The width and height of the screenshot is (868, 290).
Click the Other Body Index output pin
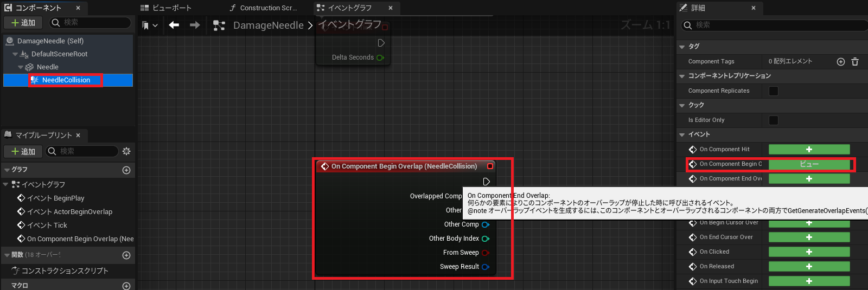[x=486, y=239]
